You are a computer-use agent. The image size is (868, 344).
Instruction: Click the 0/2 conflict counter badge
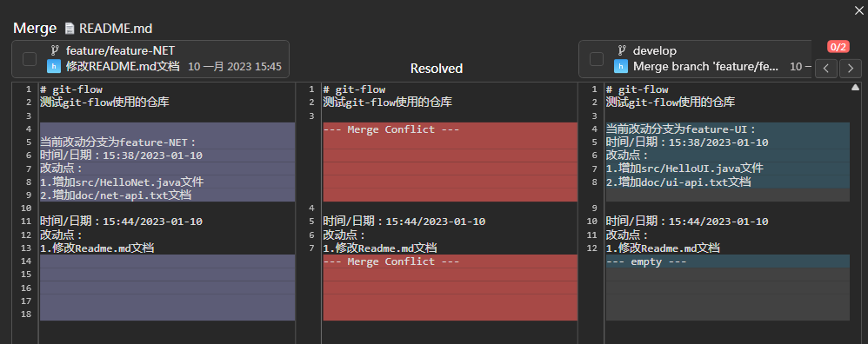[838, 46]
